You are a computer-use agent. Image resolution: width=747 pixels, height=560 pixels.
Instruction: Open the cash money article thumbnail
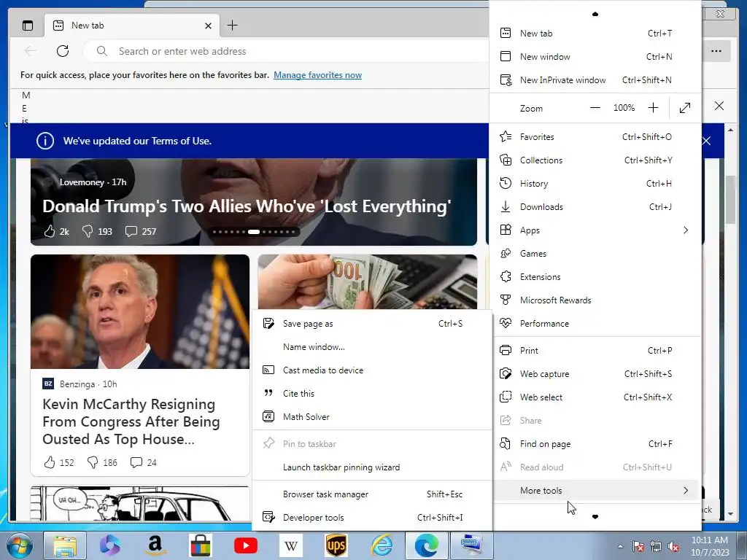point(368,282)
